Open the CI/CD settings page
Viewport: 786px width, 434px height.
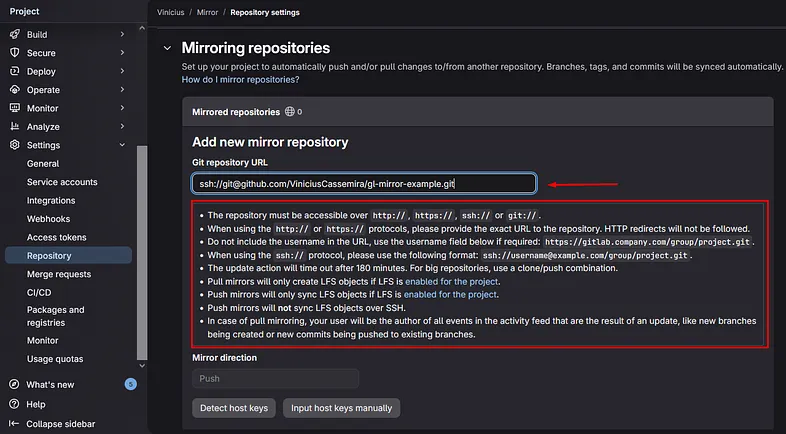click(39, 292)
